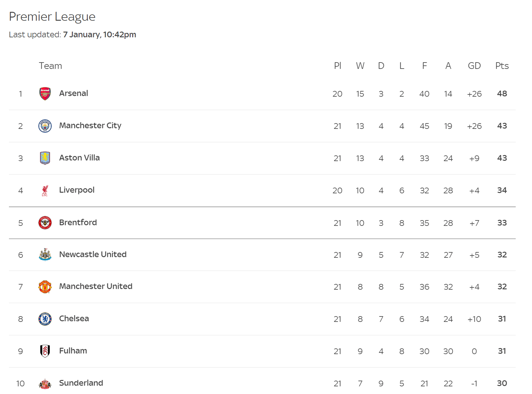532x394 pixels.
Task: Click the Newcastle United club crest
Action: coord(45,255)
